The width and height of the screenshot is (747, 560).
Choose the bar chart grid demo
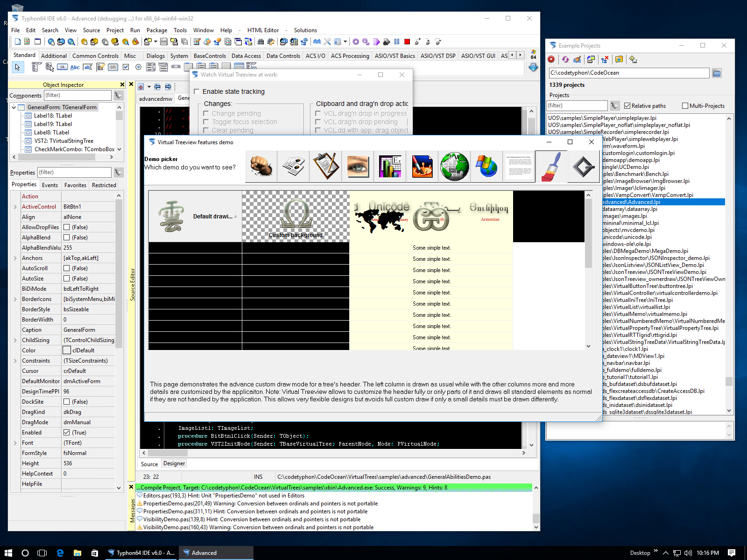390,166
